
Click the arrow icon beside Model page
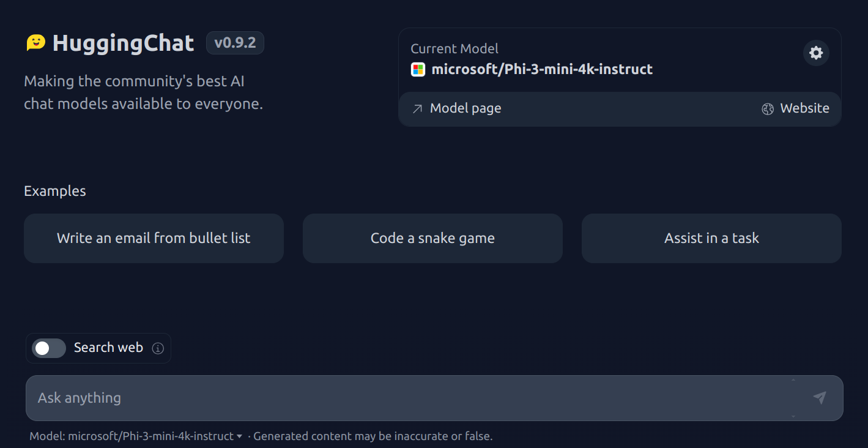[x=417, y=109]
